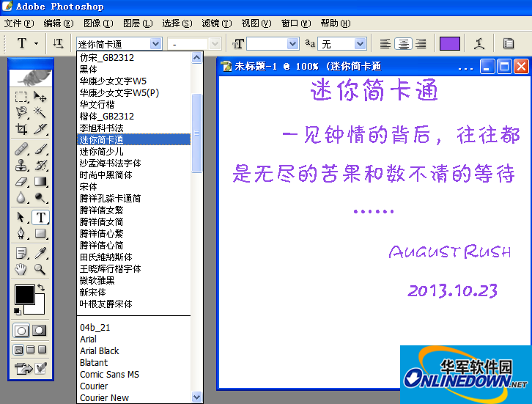Open the black foreground color picker
This screenshot has width=532, height=404.
(24, 294)
